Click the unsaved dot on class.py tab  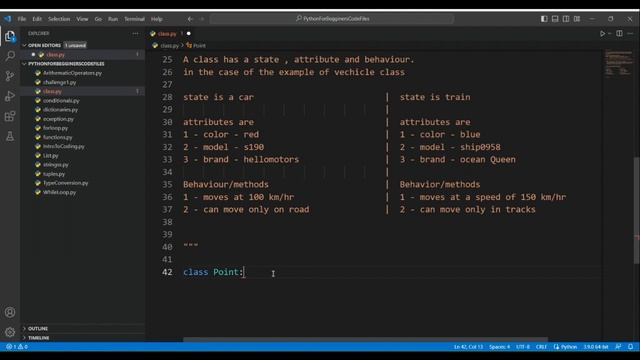point(189,33)
